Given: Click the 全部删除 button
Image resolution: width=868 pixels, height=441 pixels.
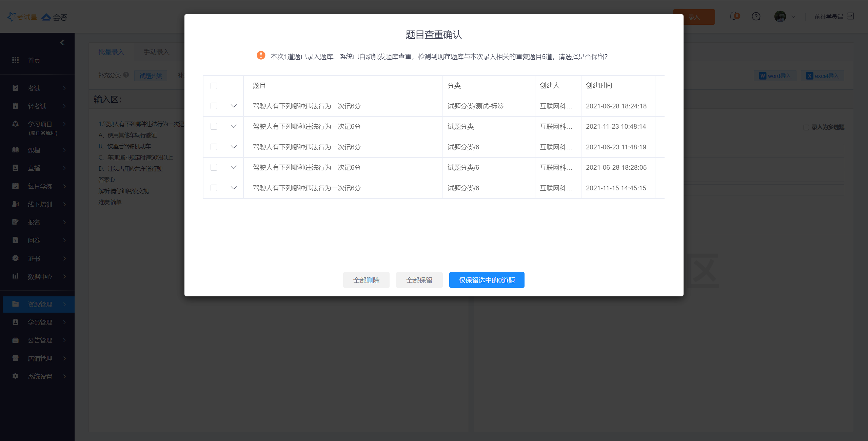Looking at the screenshot, I should (x=366, y=280).
